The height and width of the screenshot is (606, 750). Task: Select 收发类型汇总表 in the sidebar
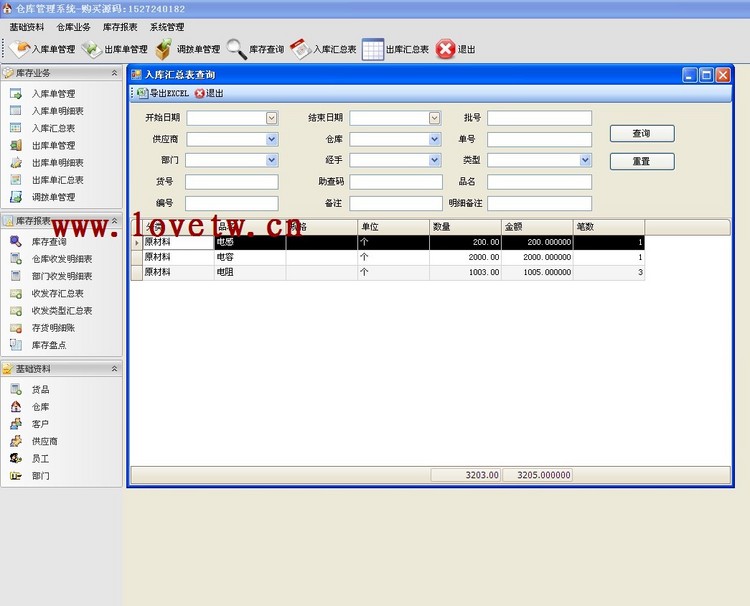tap(62, 310)
